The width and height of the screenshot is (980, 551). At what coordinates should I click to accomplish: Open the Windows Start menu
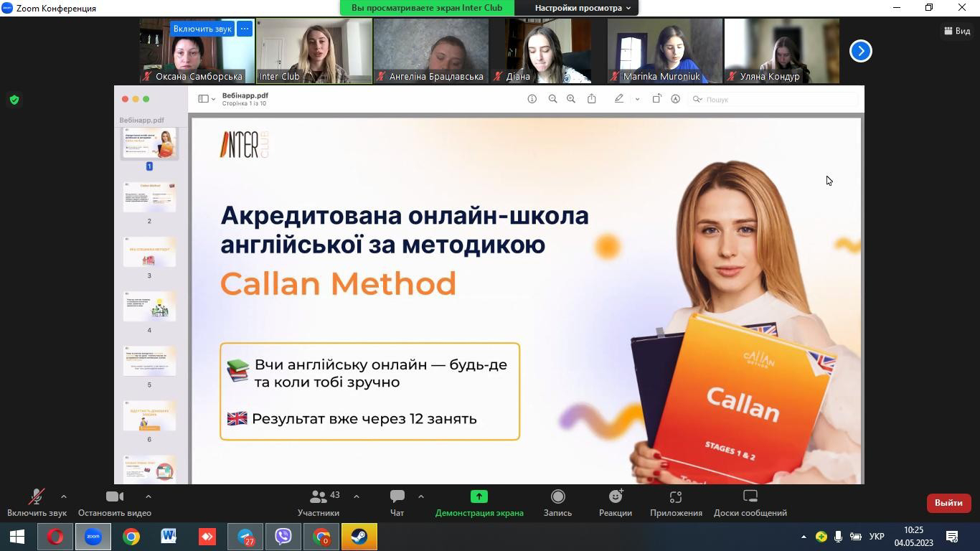click(17, 537)
